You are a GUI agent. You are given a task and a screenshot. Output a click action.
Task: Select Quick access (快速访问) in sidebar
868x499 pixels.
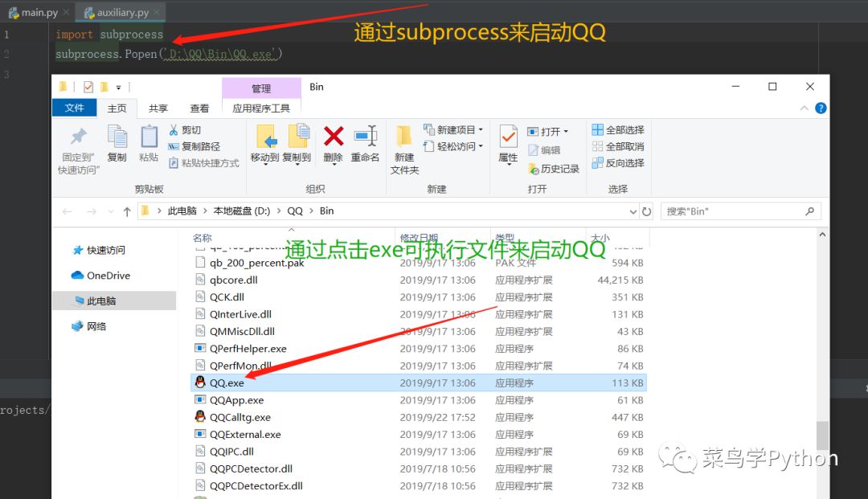(106, 250)
